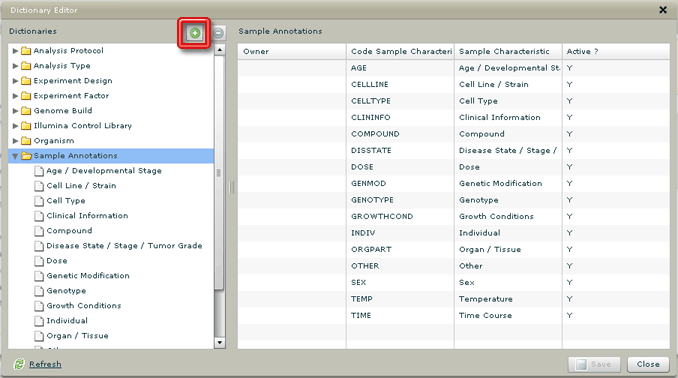This screenshot has height=378, width=678.
Task: Select Disease State / Stage / Tumor Grade entry
Action: [x=125, y=246]
